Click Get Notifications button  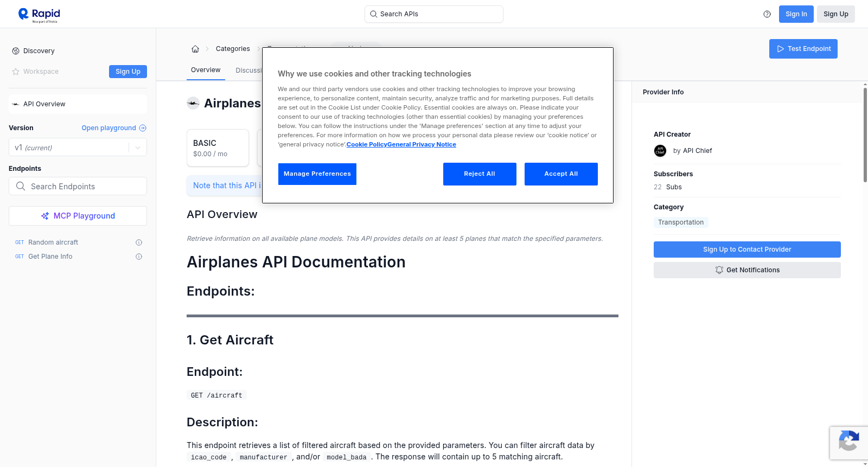click(x=747, y=270)
